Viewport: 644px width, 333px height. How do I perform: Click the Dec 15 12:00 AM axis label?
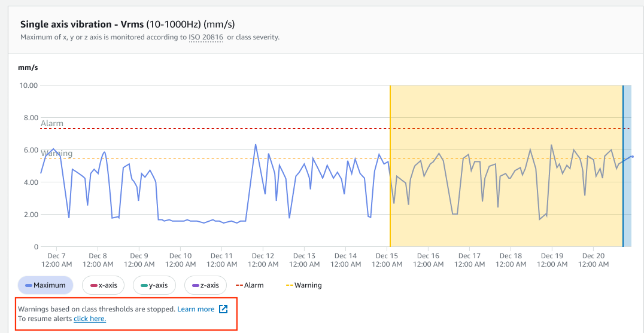(387, 259)
